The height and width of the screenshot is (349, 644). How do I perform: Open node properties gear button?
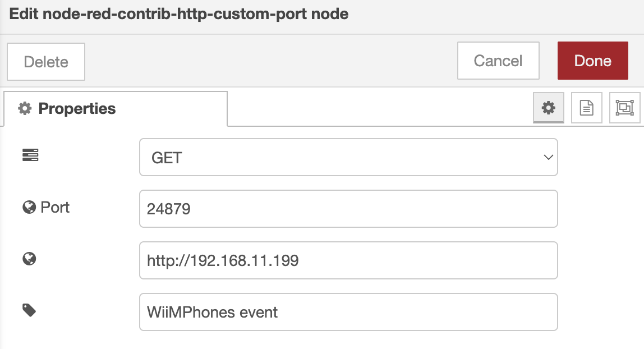coord(548,107)
